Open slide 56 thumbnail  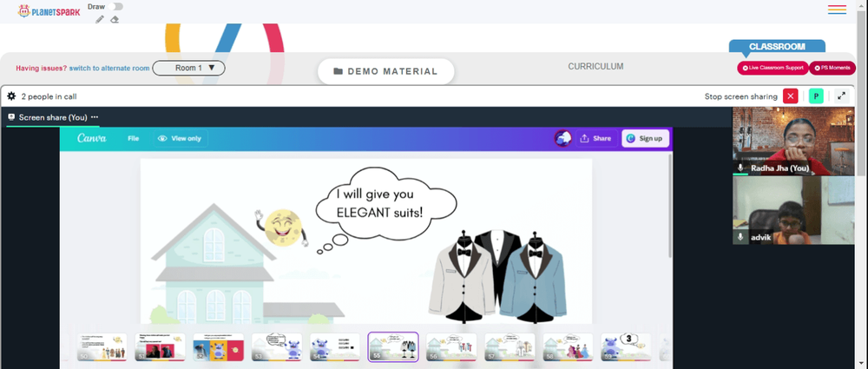click(x=451, y=347)
